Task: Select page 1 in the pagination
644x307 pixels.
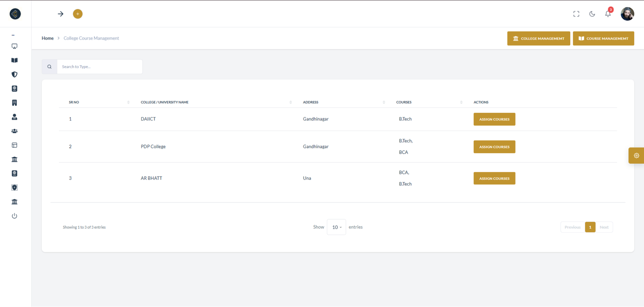Action: tap(590, 227)
